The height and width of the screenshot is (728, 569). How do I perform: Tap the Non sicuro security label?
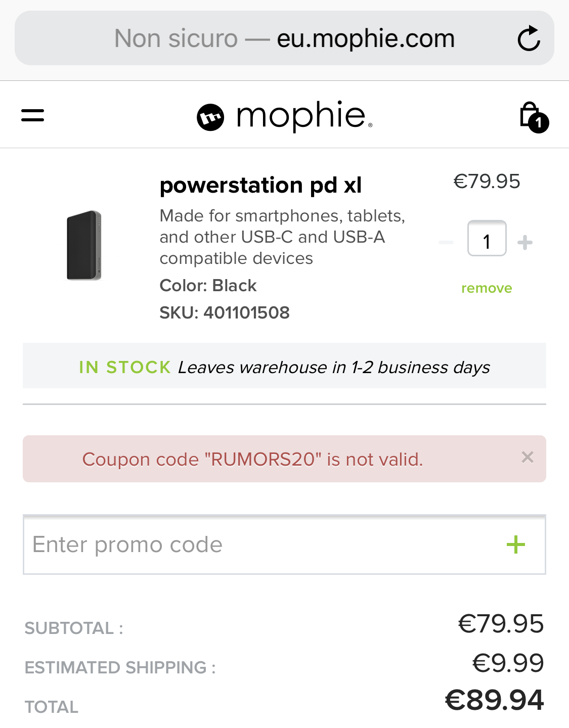(176, 38)
